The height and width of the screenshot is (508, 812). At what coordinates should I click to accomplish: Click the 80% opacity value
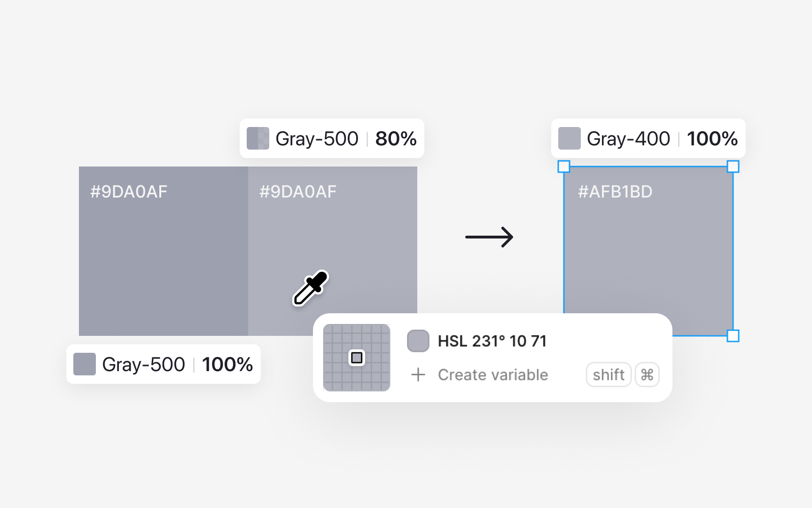tap(396, 139)
